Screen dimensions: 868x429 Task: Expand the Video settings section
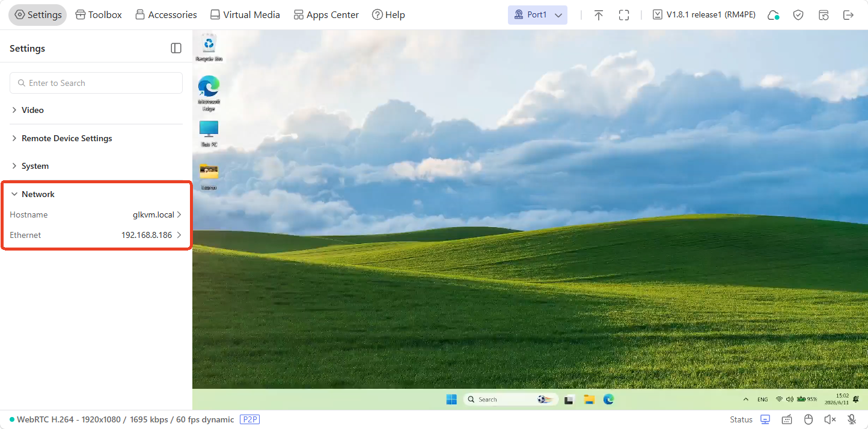tap(96, 110)
